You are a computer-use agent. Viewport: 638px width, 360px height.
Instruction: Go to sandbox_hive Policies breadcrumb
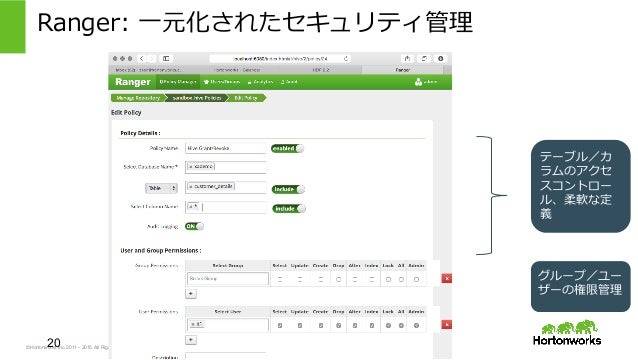(x=197, y=98)
